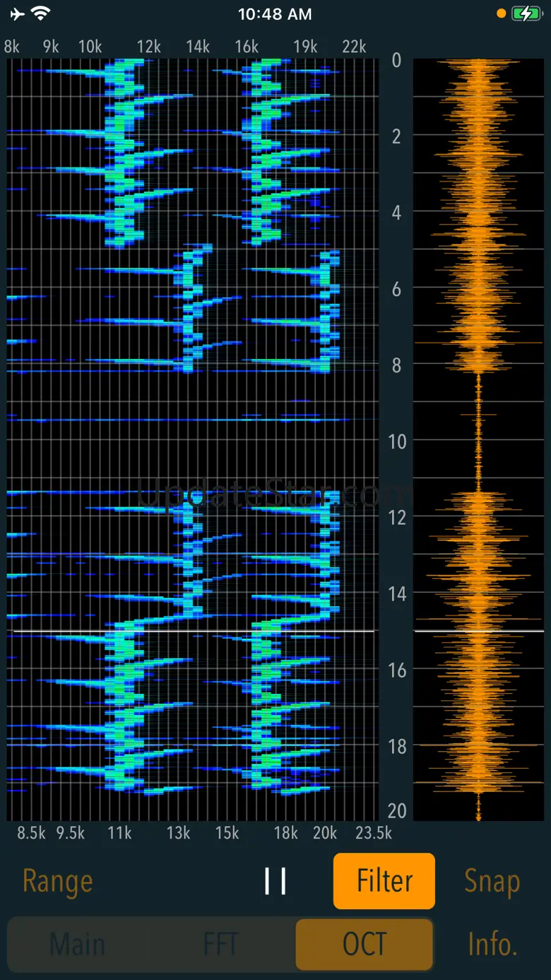This screenshot has width=551, height=980.
Task: Click the 15k label on bottom axis
Action: coord(227,833)
